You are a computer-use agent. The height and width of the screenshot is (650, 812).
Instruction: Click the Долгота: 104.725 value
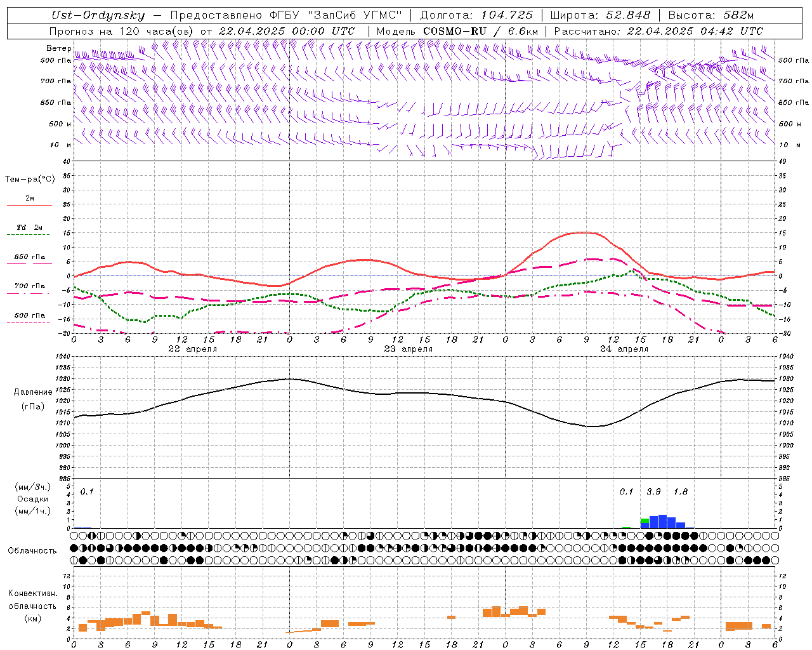click(476, 15)
